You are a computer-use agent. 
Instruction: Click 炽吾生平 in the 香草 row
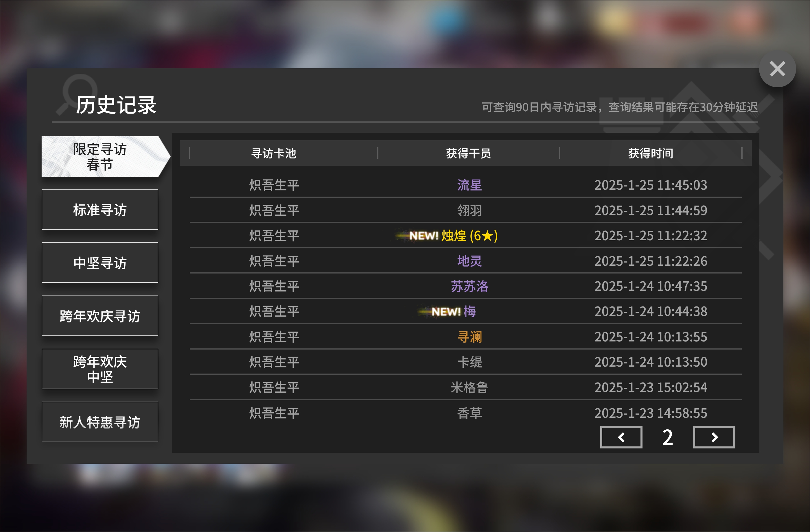coord(274,413)
